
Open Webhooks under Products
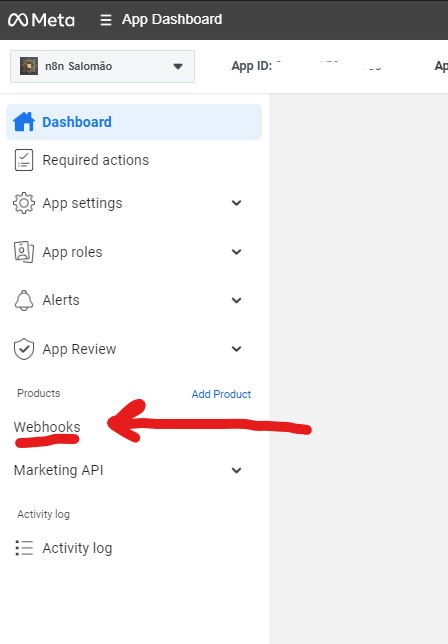(47, 427)
